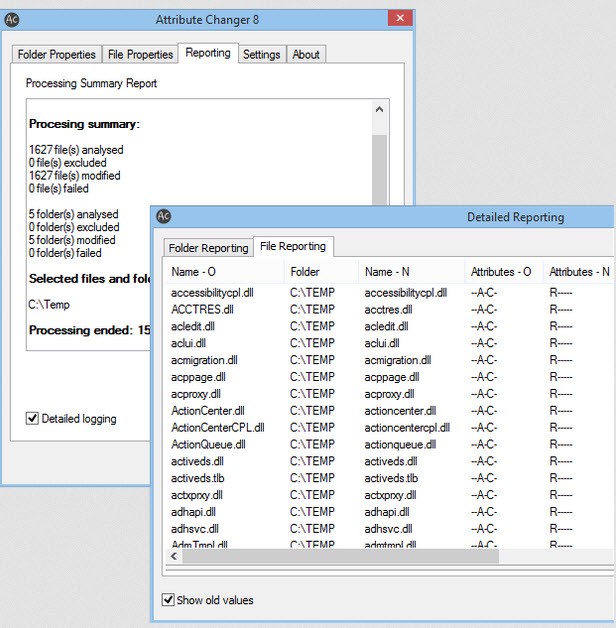Select the acproxy.dll entry in Name - O
Screen dimensions: 616x628
pos(196,394)
